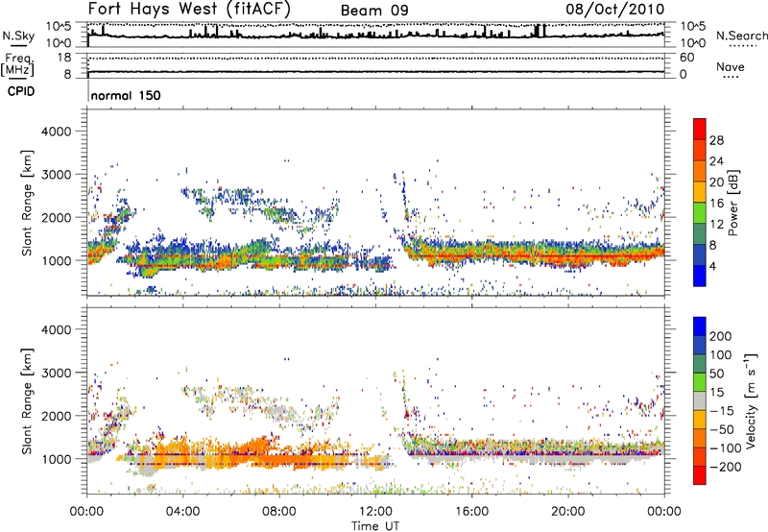Click the '50' velocity colorbar tick
The image size is (768, 532).
click(x=716, y=374)
